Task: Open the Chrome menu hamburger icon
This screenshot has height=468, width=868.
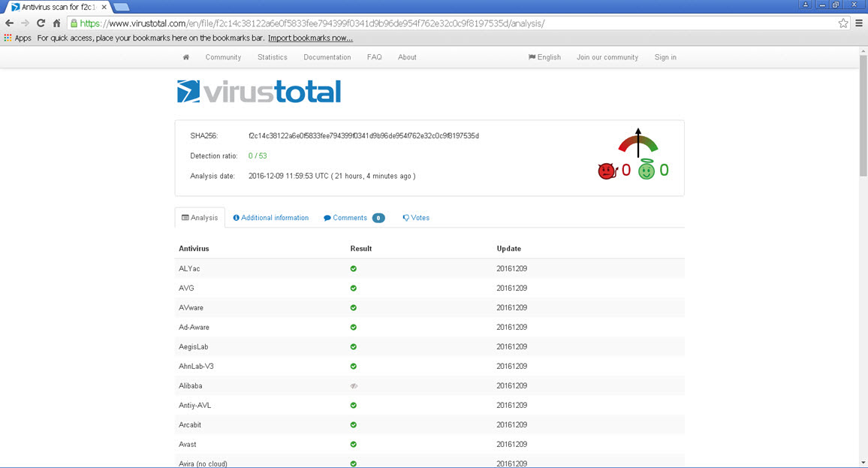Action: coord(859,23)
